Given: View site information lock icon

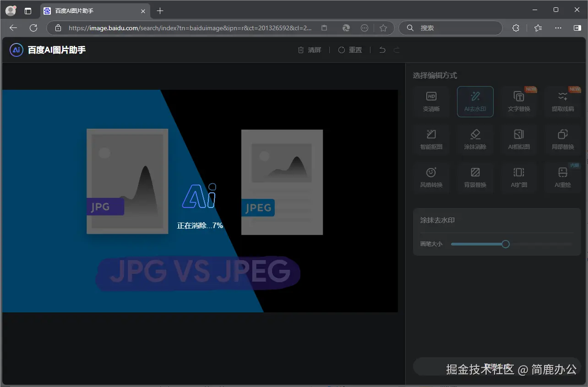Looking at the screenshot, I should pyautogui.click(x=58, y=28).
